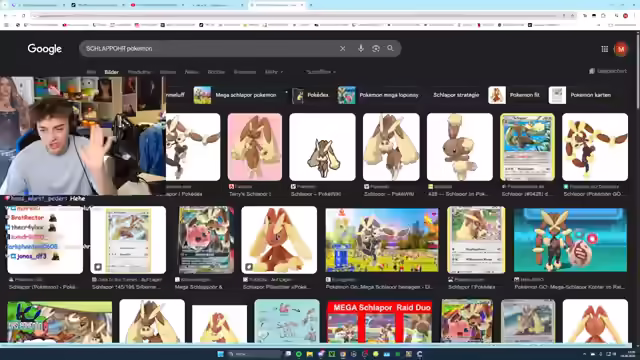
Task: Switch to the Videos tab
Action: 168,72
